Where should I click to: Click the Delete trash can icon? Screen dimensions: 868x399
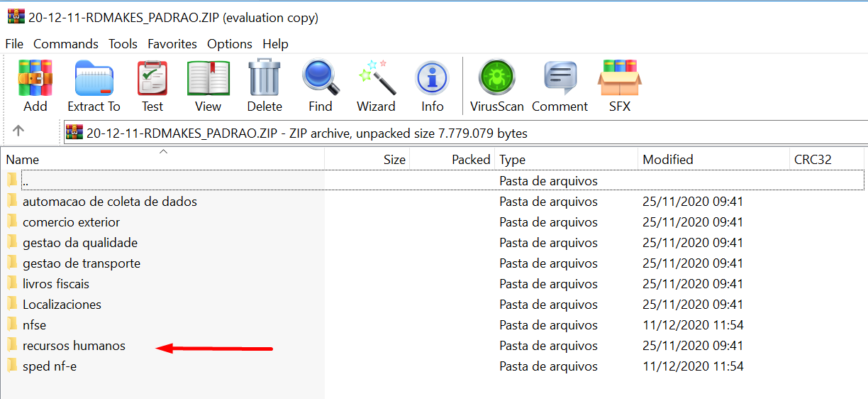coord(265,78)
